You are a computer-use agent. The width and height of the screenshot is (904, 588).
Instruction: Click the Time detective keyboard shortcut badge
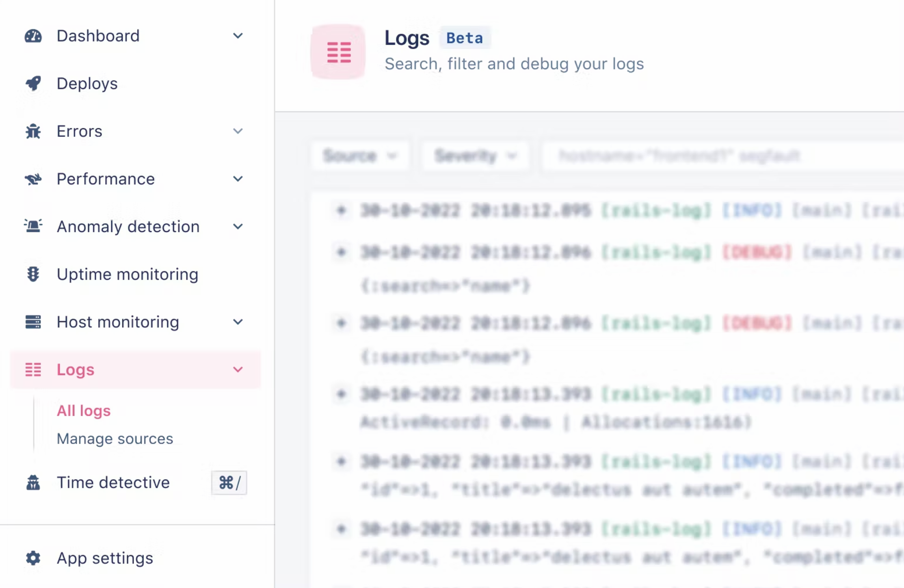[229, 483]
